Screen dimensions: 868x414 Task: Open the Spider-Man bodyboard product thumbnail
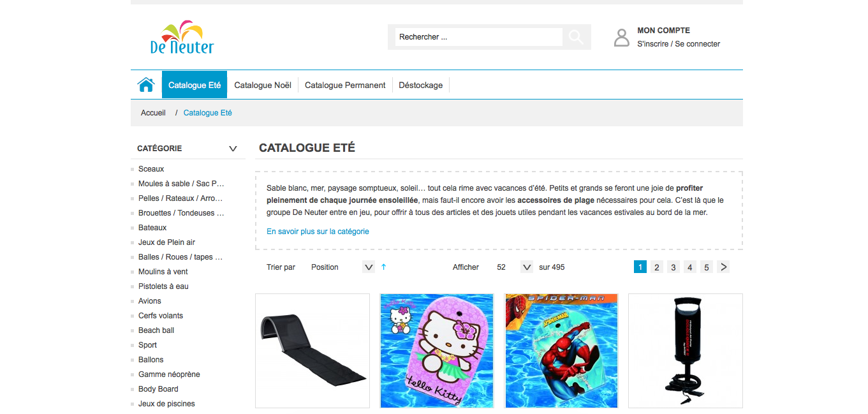[561, 351]
